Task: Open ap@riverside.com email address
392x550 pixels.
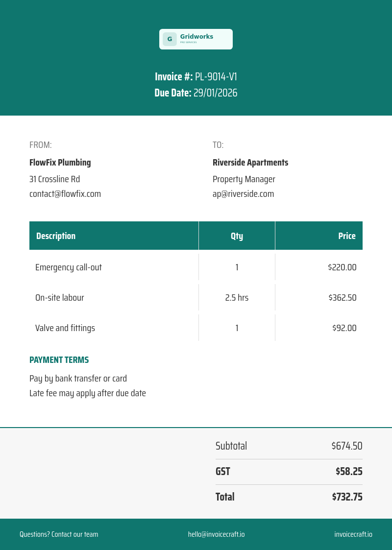Action: pos(243,193)
